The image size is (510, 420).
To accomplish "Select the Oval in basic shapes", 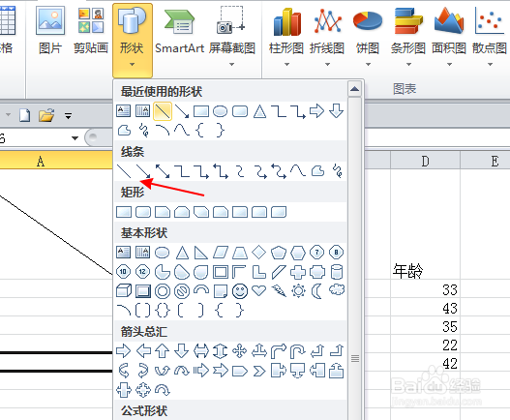I will 162,253.
